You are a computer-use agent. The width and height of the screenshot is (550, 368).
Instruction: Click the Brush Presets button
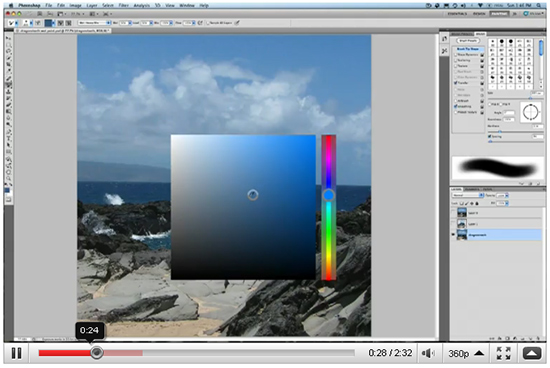pos(468,41)
